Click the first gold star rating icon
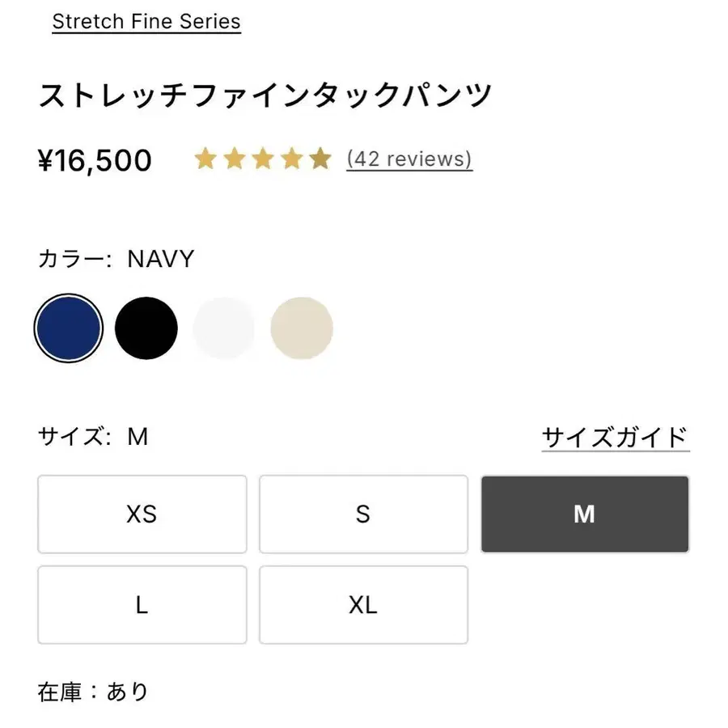 [205, 159]
